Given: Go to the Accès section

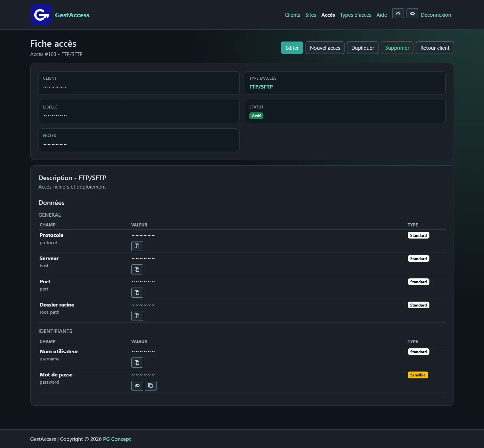Looking at the screenshot, I should [328, 15].
